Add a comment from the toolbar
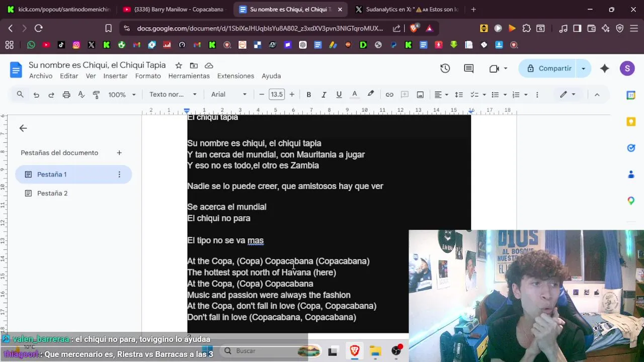The image size is (644, 362). click(405, 95)
